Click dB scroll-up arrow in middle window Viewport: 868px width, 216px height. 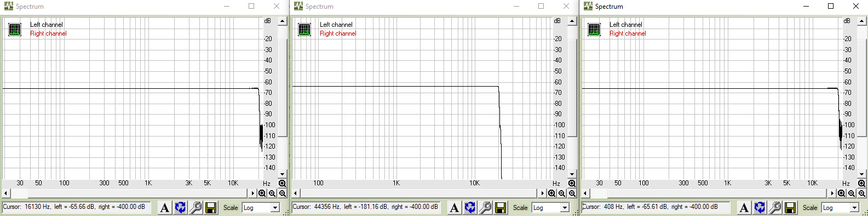point(572,21)
